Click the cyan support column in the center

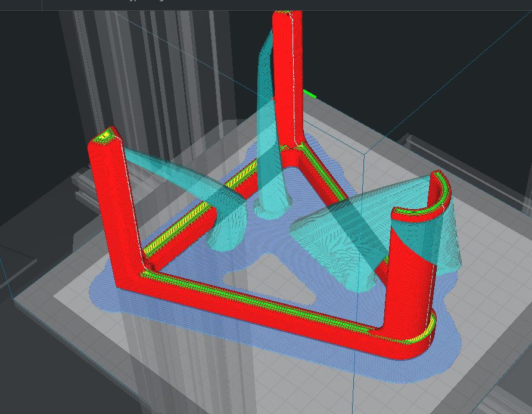(270, 136)
